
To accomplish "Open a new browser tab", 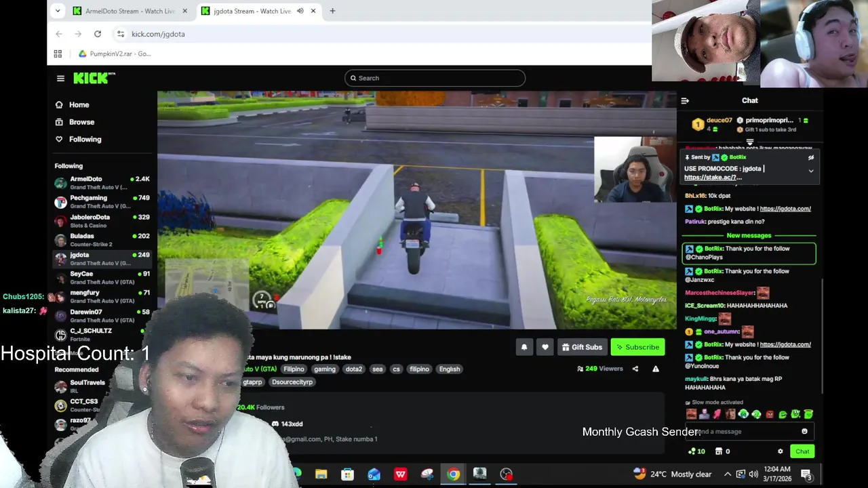I will [332, 11].
